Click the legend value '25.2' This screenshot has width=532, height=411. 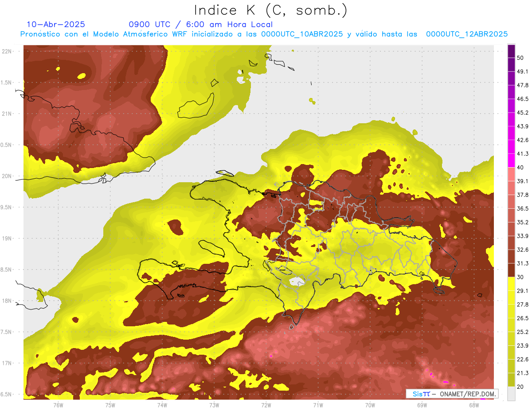(x=523, y=332)
